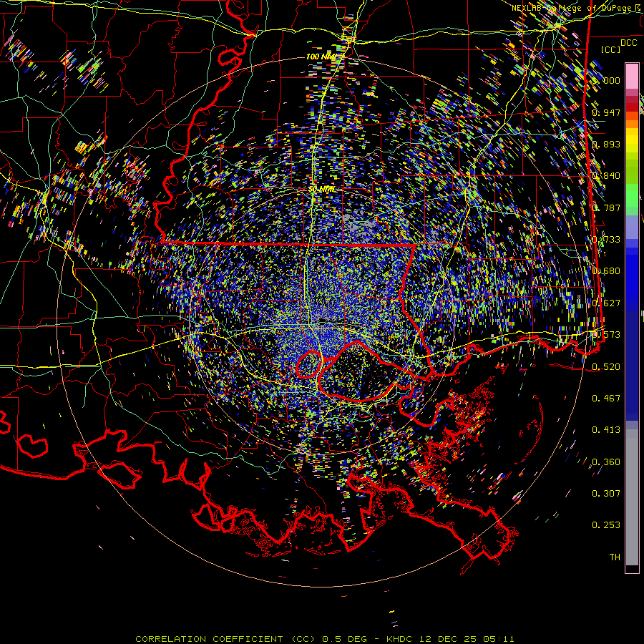644x644 pixels.
Task: Click the TH threshold label on scale
Action: 615,557
